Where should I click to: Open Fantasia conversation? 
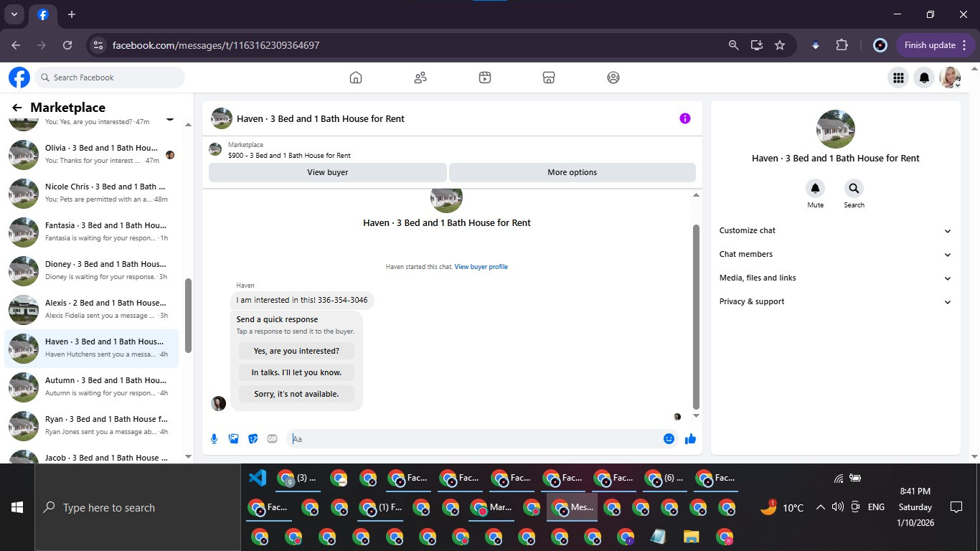click(91, 232)
